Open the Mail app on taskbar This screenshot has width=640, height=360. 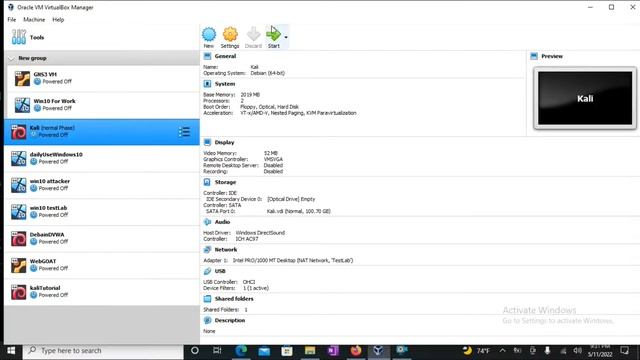coord(264,351)
